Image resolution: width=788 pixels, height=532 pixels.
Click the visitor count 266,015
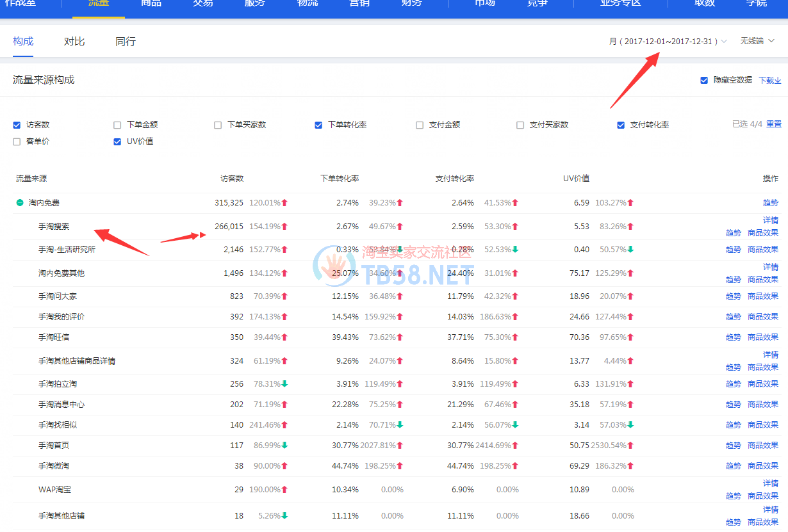pyautogui.click(x=229, y=227)
